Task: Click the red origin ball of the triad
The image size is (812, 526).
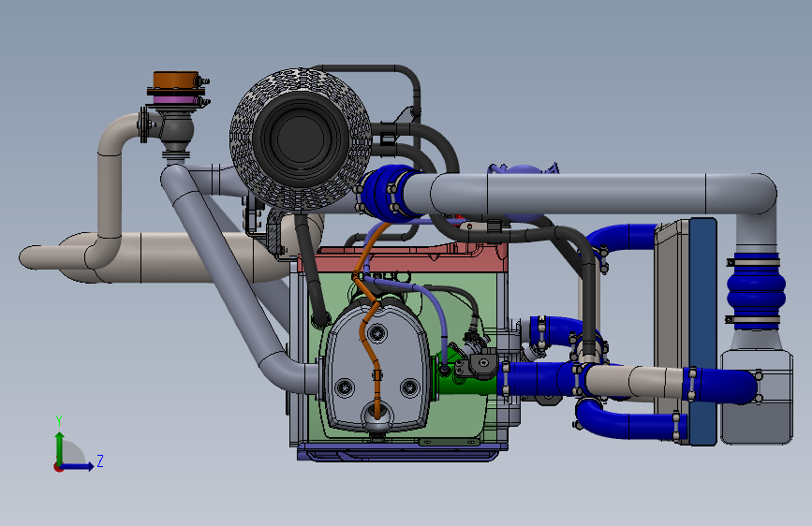Action: [57, 467]
